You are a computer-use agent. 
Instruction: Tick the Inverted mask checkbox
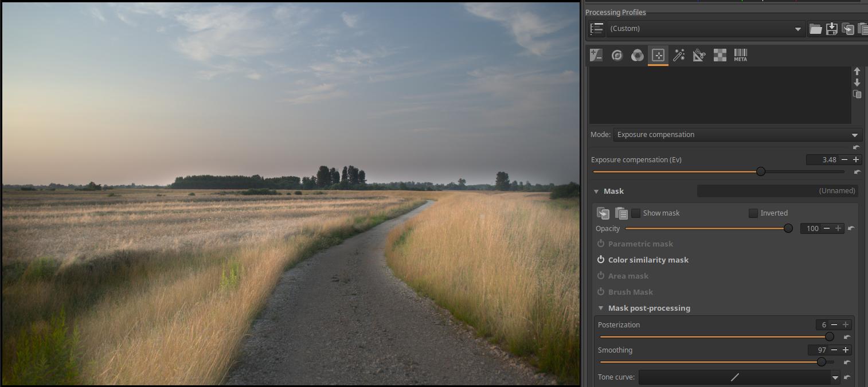753,213
